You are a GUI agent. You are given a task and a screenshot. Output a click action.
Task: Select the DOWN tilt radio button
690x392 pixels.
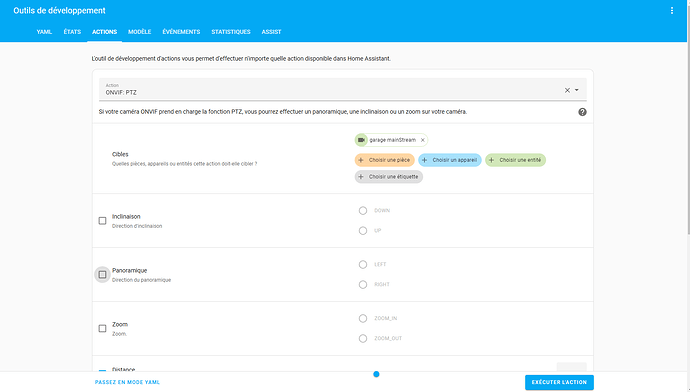[363, 211]
